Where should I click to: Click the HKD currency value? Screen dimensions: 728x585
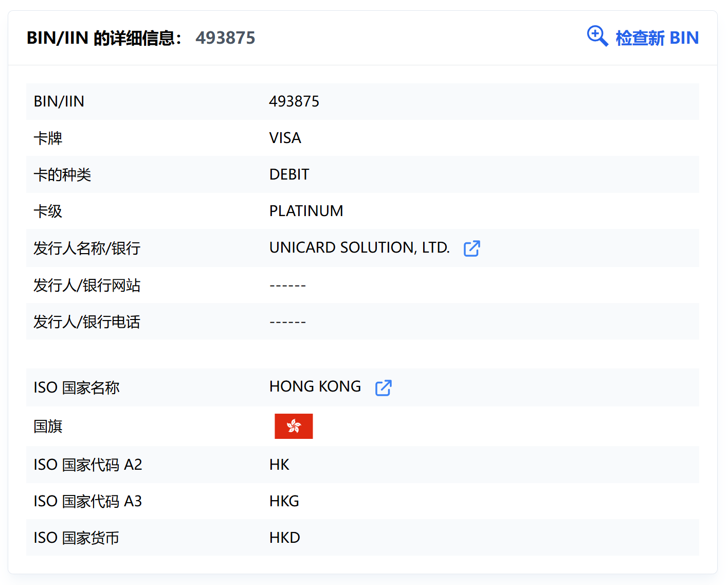click(x=284, y=538)
